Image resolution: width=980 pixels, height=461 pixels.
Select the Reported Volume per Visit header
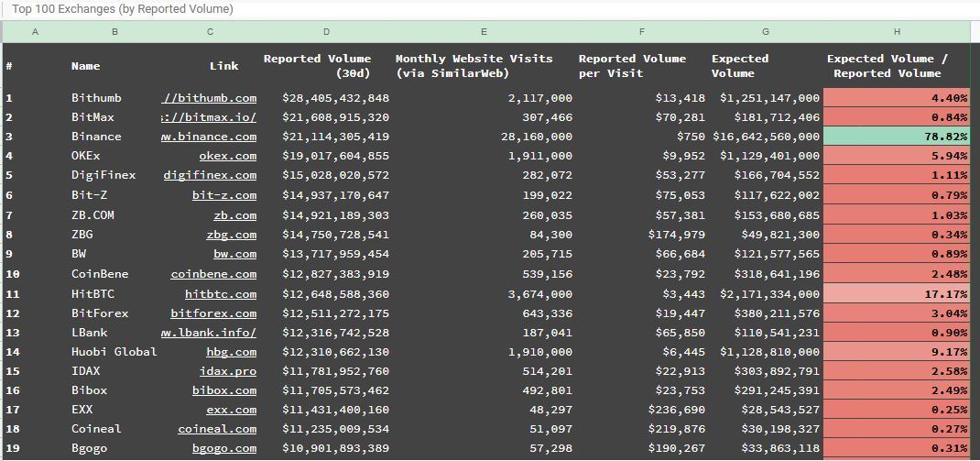pyautogui.click(x=642, y=66)
